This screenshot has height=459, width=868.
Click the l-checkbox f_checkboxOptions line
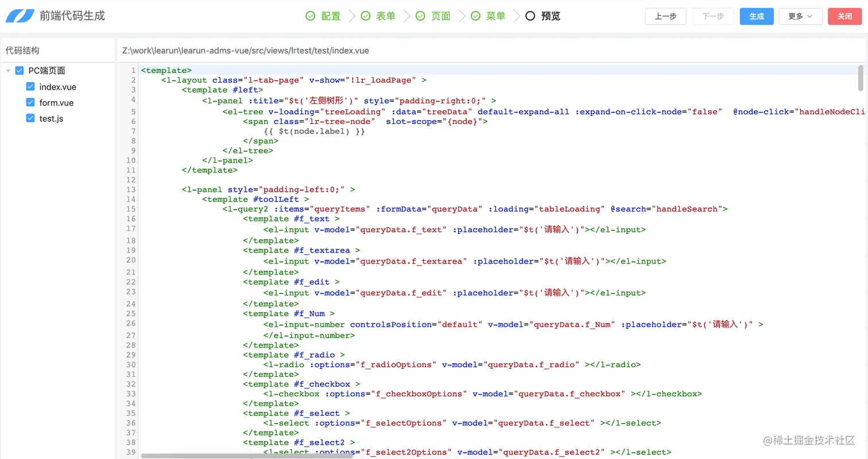483,394
